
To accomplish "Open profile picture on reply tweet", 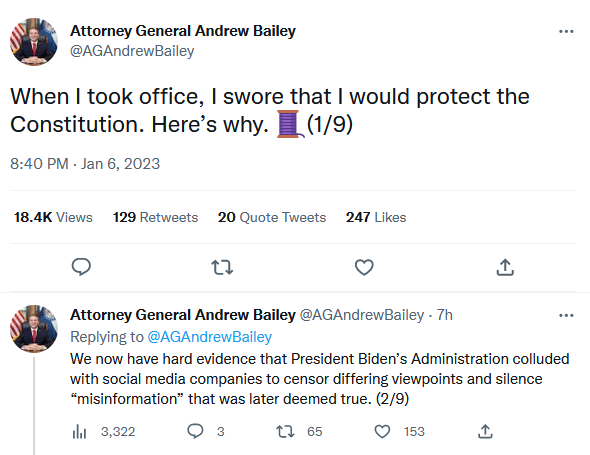I will pyautogui.click(x=34, y=329).
